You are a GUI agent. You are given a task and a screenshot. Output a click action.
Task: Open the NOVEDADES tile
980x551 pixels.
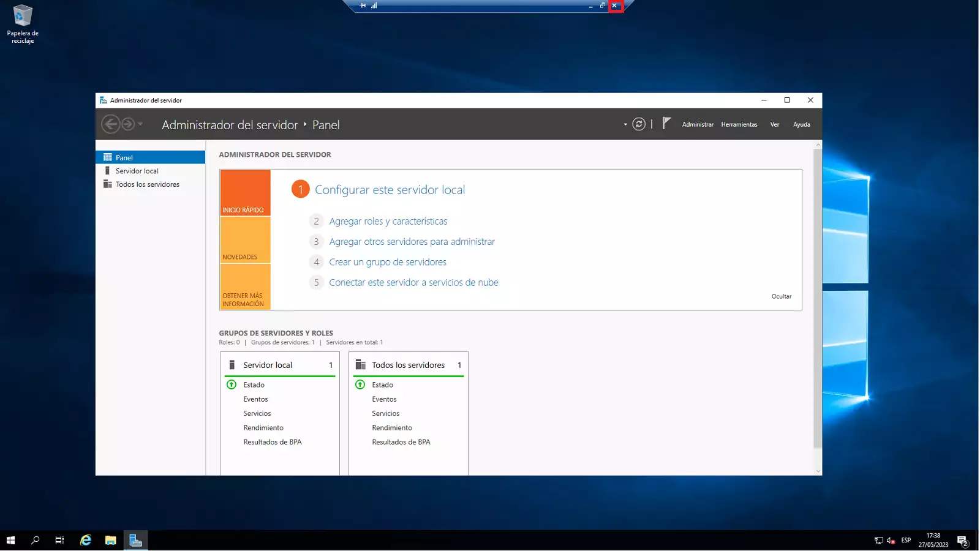245,240
